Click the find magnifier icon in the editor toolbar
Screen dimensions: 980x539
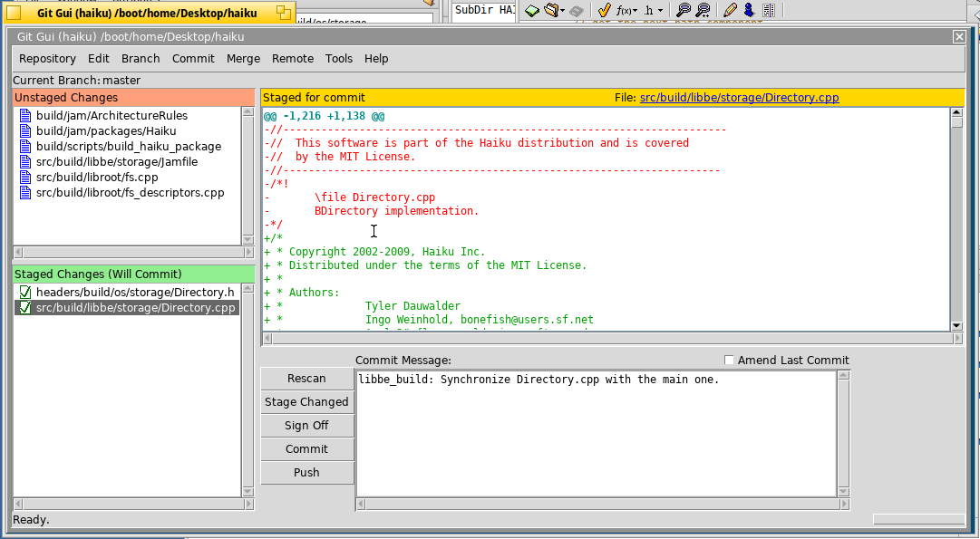pos(684,10)
